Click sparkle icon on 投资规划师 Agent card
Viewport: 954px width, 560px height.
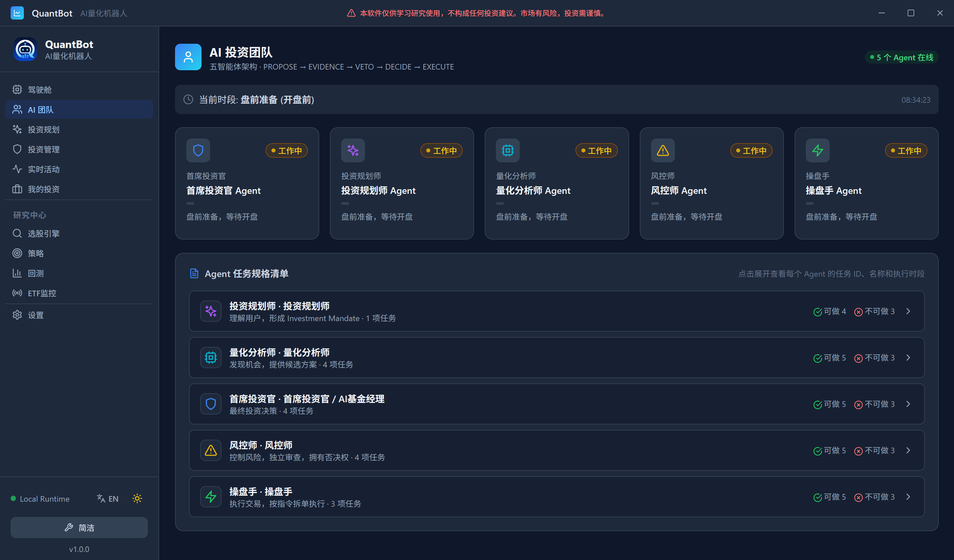[x=353, y=150]
